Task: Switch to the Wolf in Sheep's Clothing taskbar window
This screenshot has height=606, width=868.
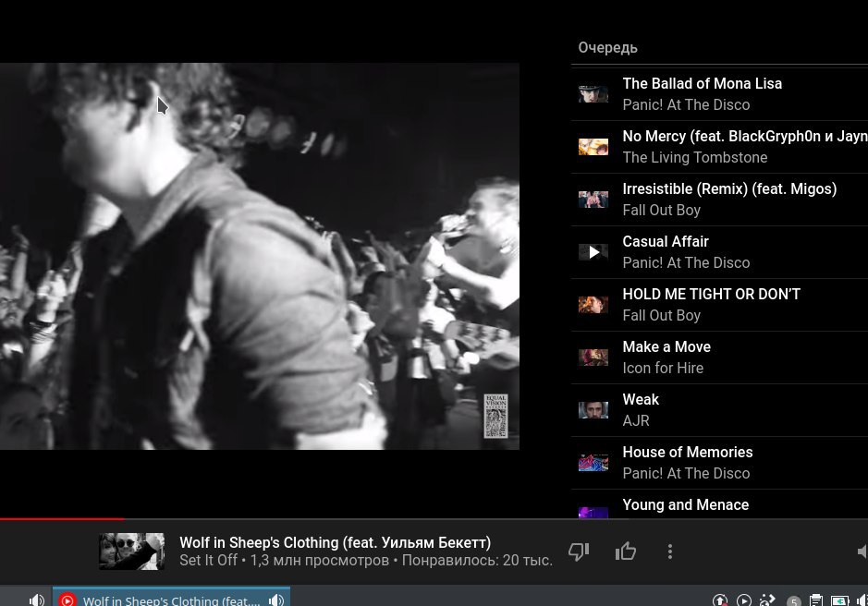Action: (x=172, y=598)
